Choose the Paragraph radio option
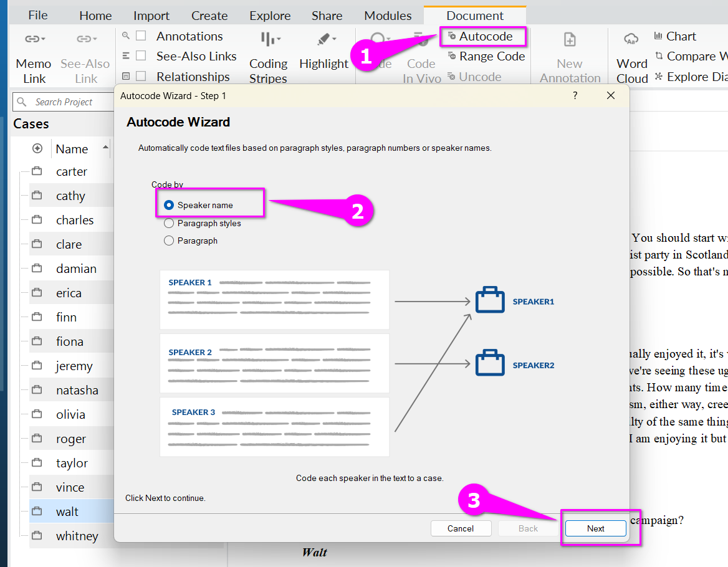The width and height of the screenshot is (728, 567). point(169,241)
